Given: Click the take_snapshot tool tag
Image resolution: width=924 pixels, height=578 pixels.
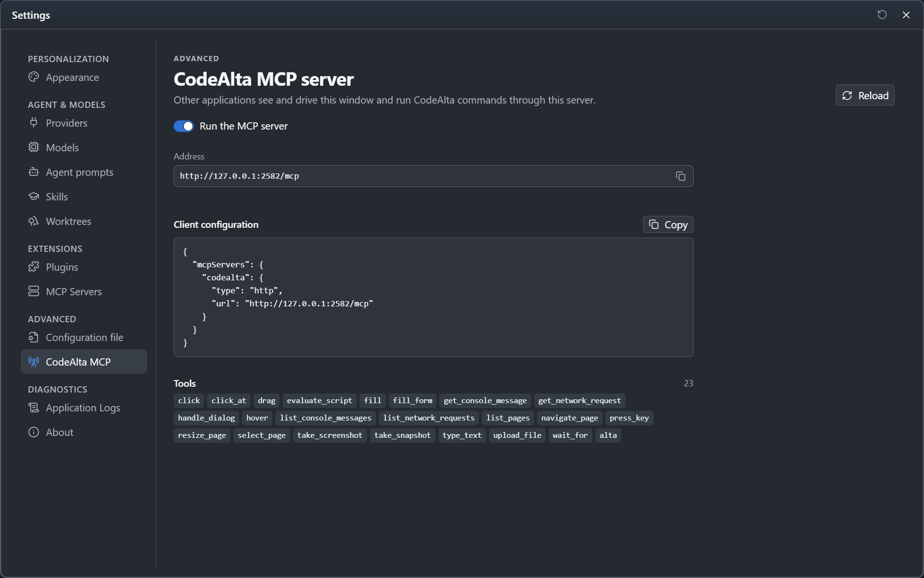Looking at the screenshot, I should pos(403,435).
